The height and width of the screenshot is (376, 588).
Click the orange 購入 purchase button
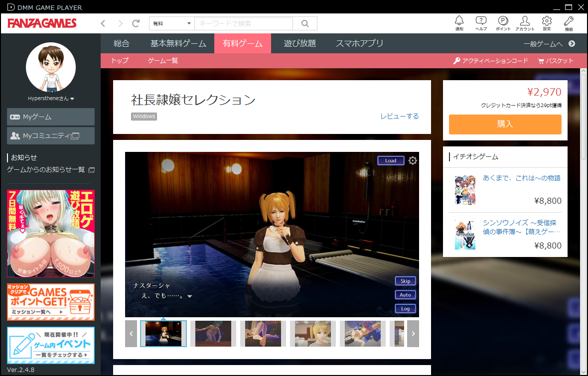click(x=505, y=124)
